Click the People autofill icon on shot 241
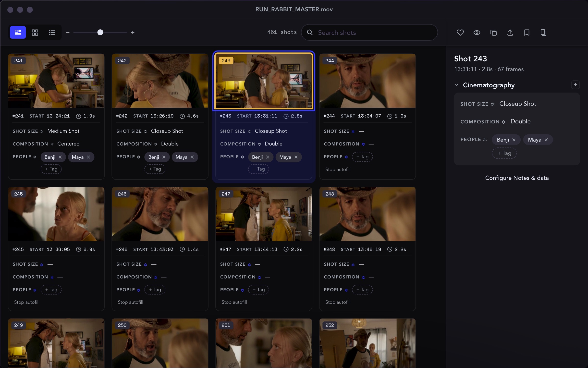588x368 pixels. [35, 157]
